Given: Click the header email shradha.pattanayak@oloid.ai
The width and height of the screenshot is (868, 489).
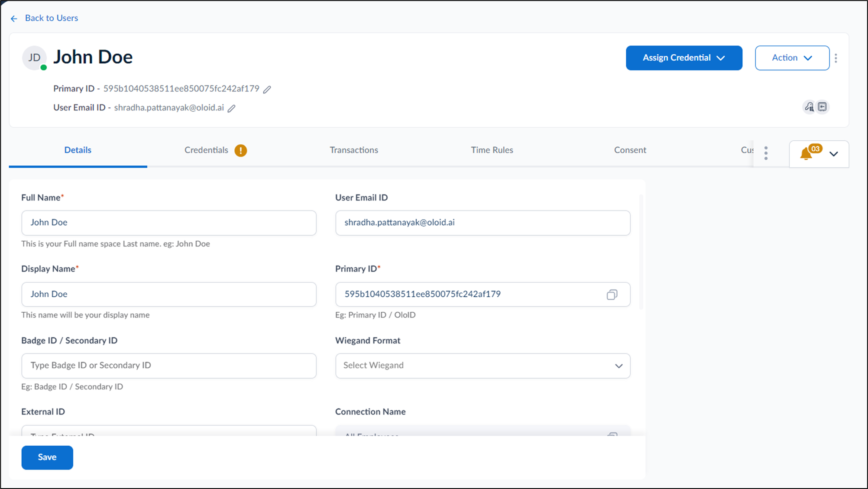Looking at the screenshot, I should [x=169, y=107].
